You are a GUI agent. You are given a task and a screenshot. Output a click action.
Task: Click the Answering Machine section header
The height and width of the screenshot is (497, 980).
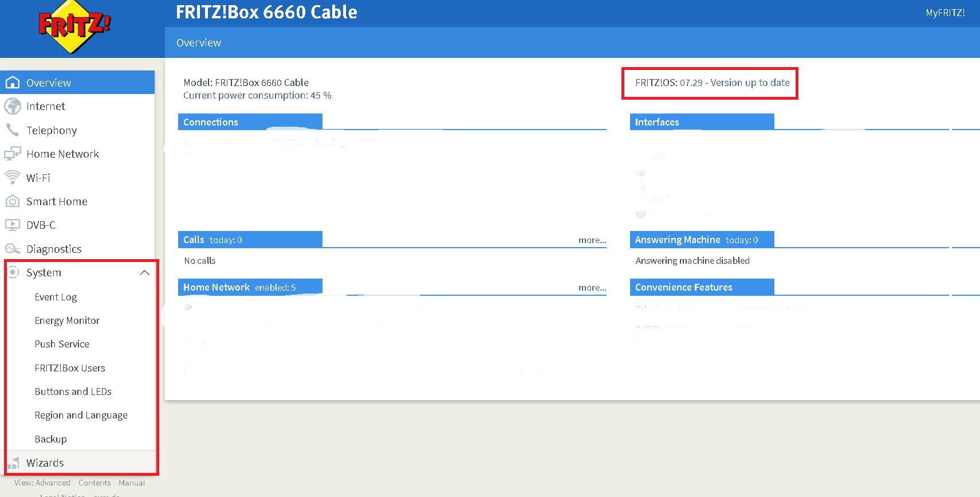point(702,240)
